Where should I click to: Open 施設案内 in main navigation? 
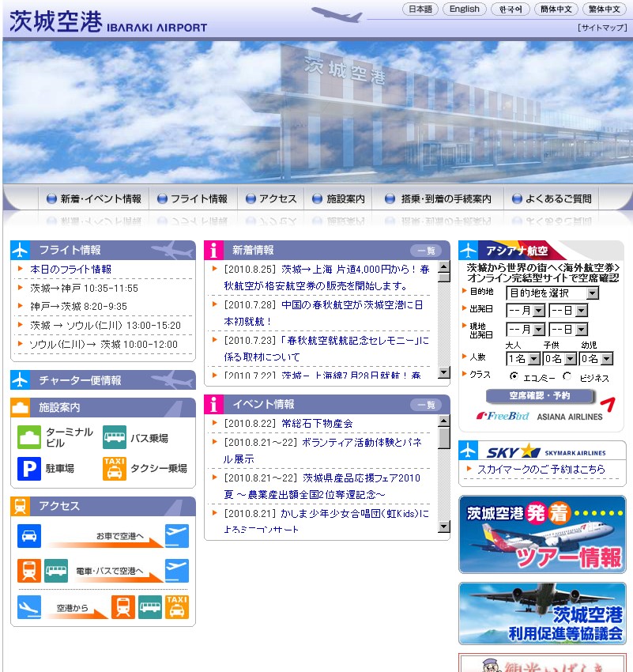click(338, 199)
